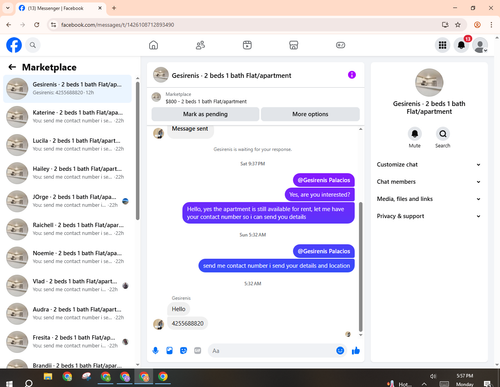
Task: Open Hailey conversation in list
Action: pos(67,173)
